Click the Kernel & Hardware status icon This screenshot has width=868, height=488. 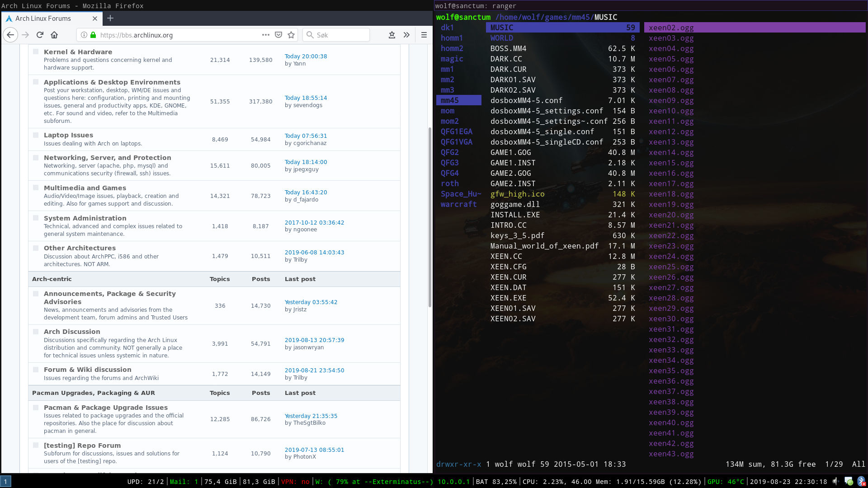click(36, 52)
